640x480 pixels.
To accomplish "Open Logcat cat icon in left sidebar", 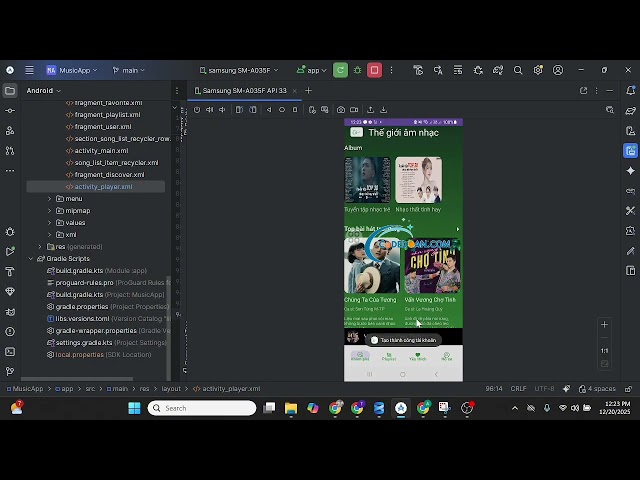I will pyautogui.click(x=10, y=312).
